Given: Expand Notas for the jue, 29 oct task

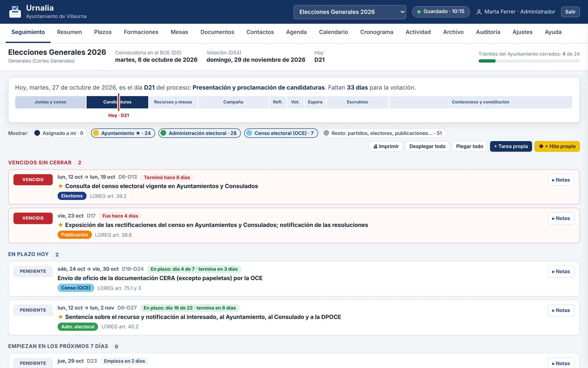Looking at the screenshot, I should click(561, 363).
